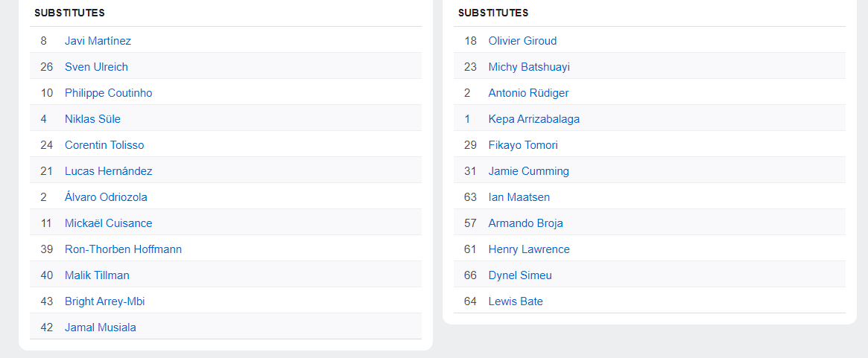The height and width of the screenshot is (358, 868).
Task: Click Armando Broja's name
Action: coord(525,223)
